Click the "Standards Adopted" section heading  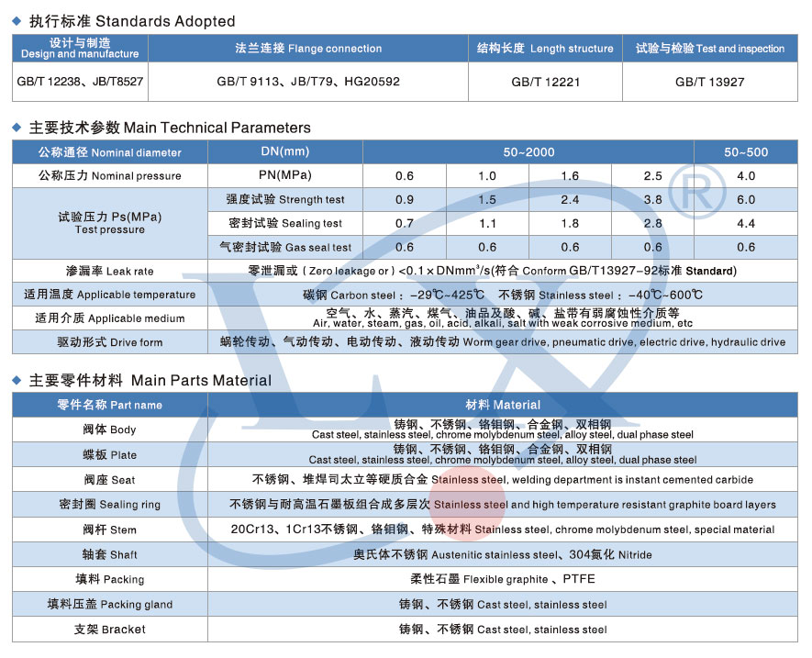click(132, 21)
